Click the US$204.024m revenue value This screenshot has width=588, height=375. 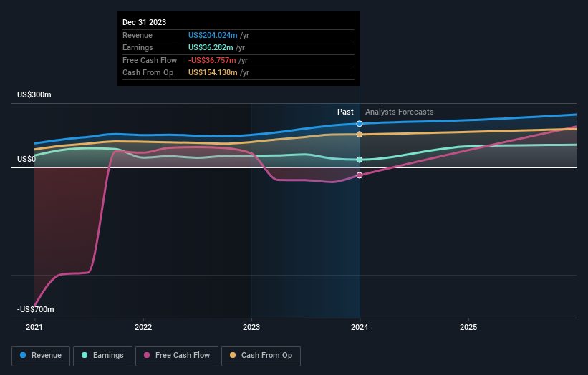coord(213,35)
